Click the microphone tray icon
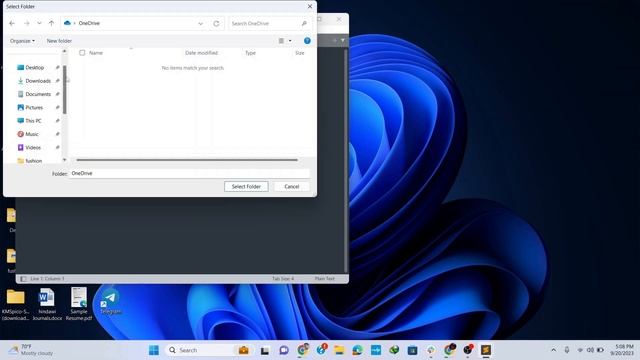This screenshot has width=640, height=360. 567,350
